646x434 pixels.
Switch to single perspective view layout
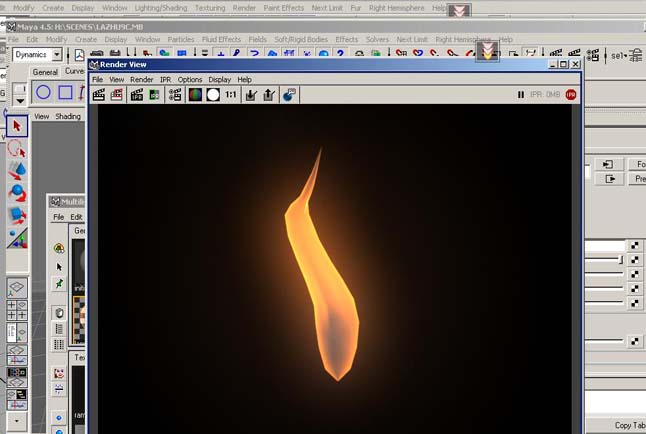(x=17, y=288)
